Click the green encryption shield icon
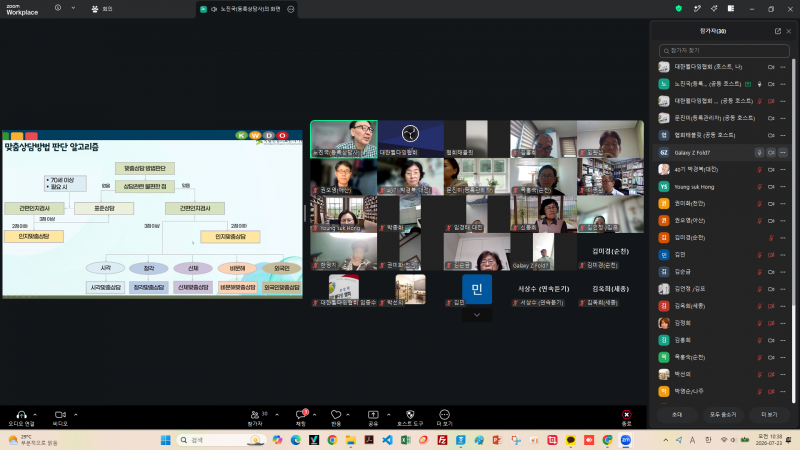 click(679, 9)
